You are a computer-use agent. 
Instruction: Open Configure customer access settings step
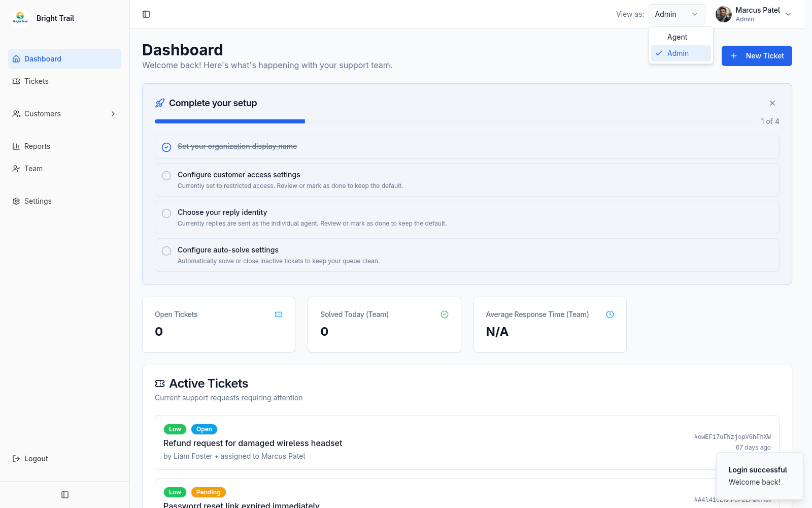467,180
